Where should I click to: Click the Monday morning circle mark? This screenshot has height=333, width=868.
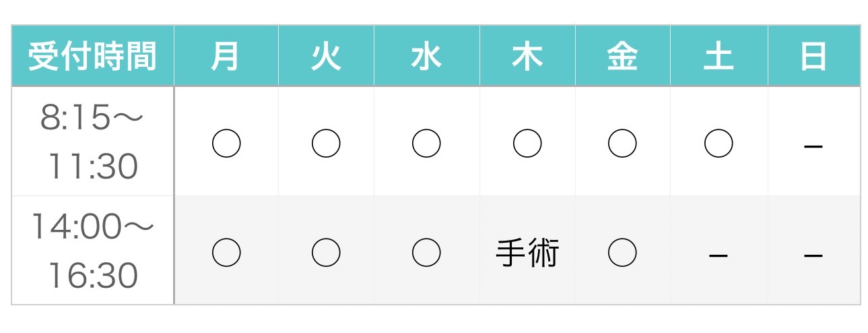(226, 144)
